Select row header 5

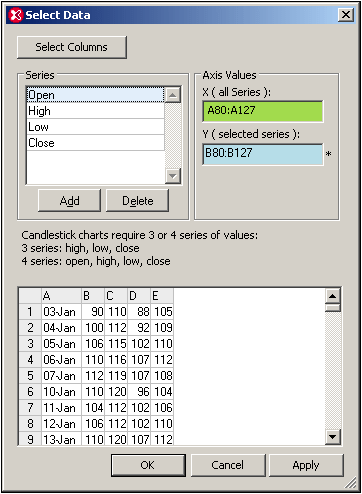tap(30, 376)
